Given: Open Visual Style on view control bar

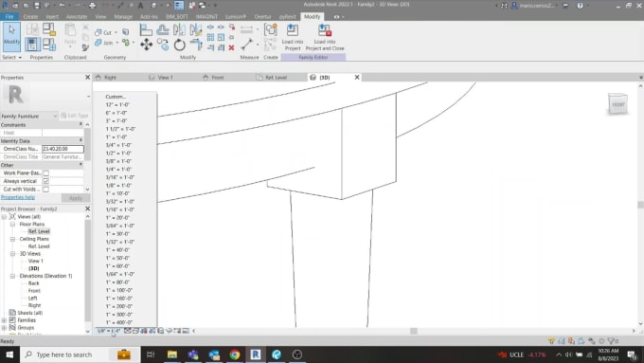Looking at the screenshot, I should point(135,331).
